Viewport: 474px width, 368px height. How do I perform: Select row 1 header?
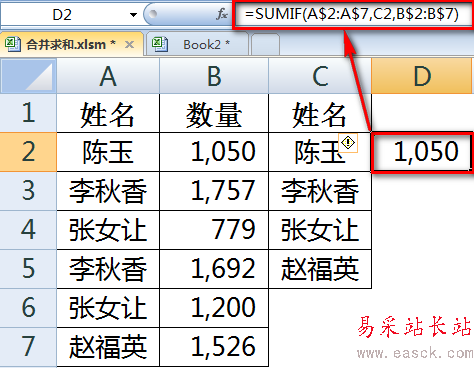[28, 113]
